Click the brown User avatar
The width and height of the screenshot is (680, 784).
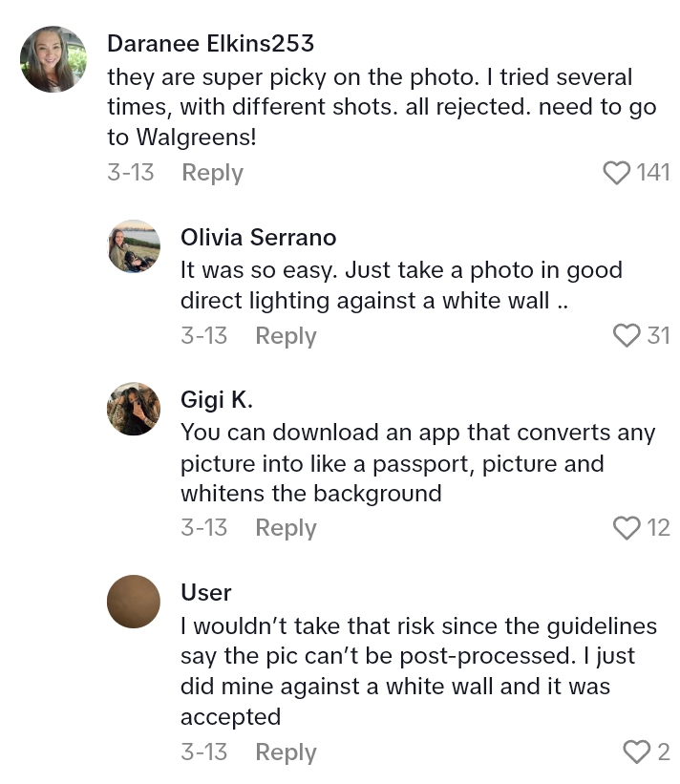coord(133,601)
